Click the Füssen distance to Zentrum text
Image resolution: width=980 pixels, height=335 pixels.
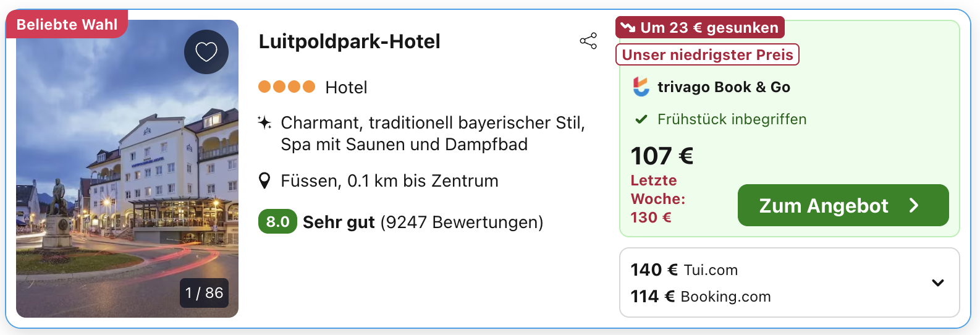(389, 181)
